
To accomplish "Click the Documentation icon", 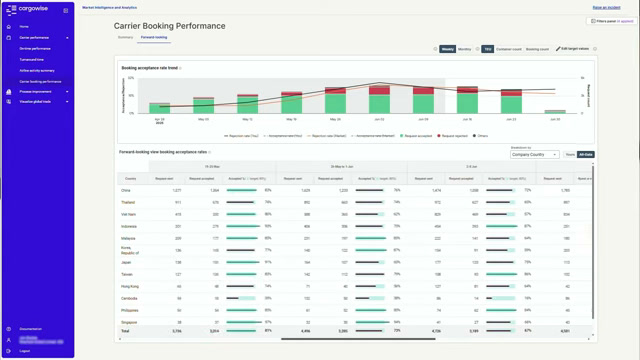I will 9,329.
